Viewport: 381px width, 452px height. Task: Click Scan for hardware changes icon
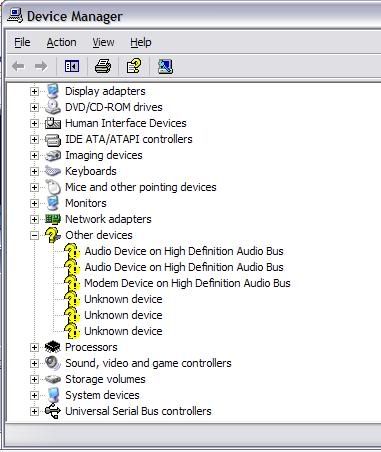tap(165, 66)
